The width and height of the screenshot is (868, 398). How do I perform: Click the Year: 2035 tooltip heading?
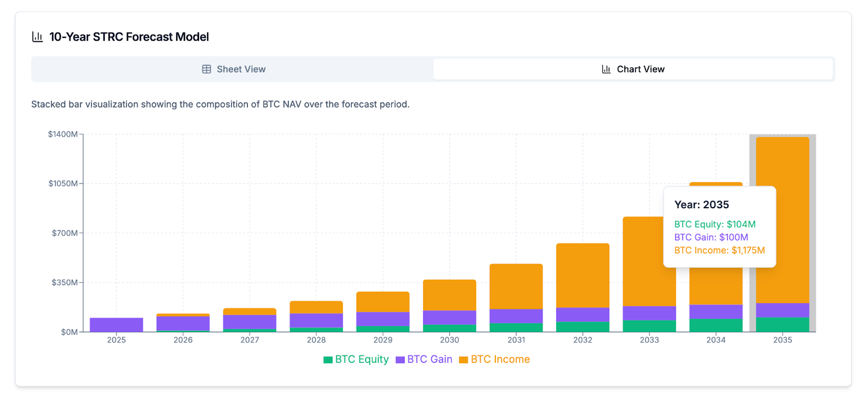pos(701,205)
